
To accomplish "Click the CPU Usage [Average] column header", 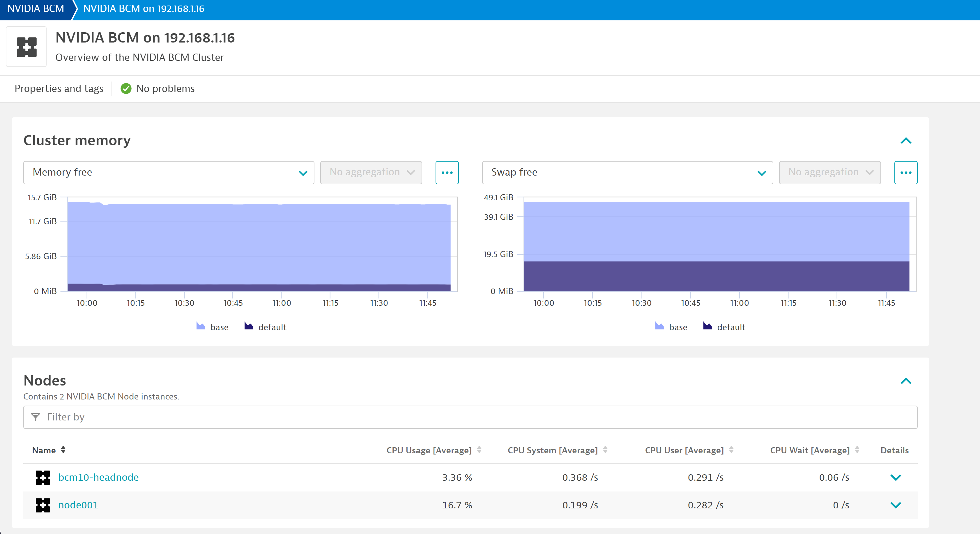I will click(429, 450).
